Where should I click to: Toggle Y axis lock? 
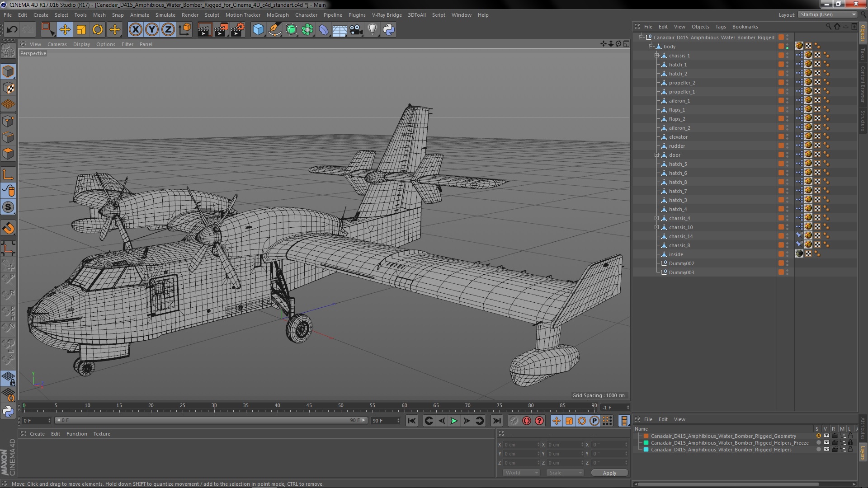152,30
